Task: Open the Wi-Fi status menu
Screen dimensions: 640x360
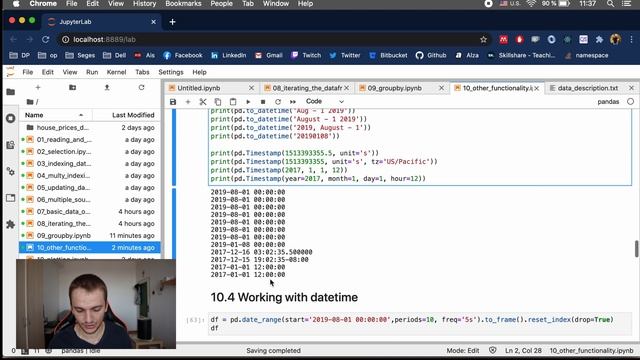Action: point(531,4)
